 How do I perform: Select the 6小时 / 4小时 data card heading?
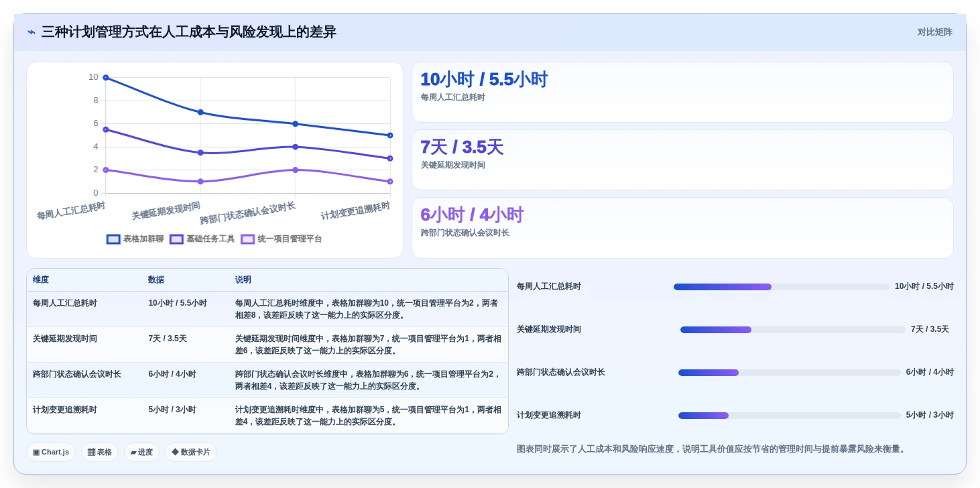pos(472,215)
